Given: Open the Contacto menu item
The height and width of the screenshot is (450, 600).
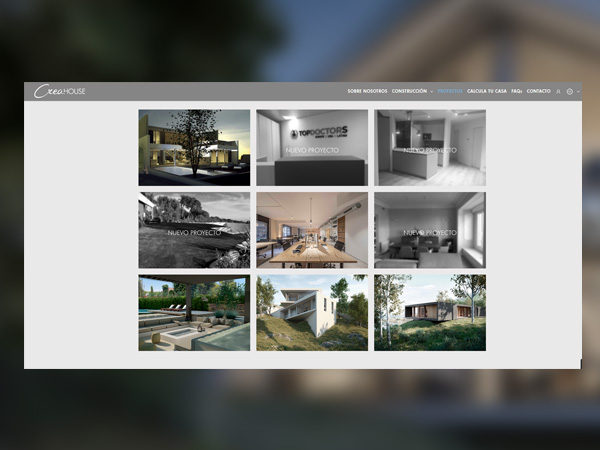Looking at the screenshot, I should click(x=538, y=91).
